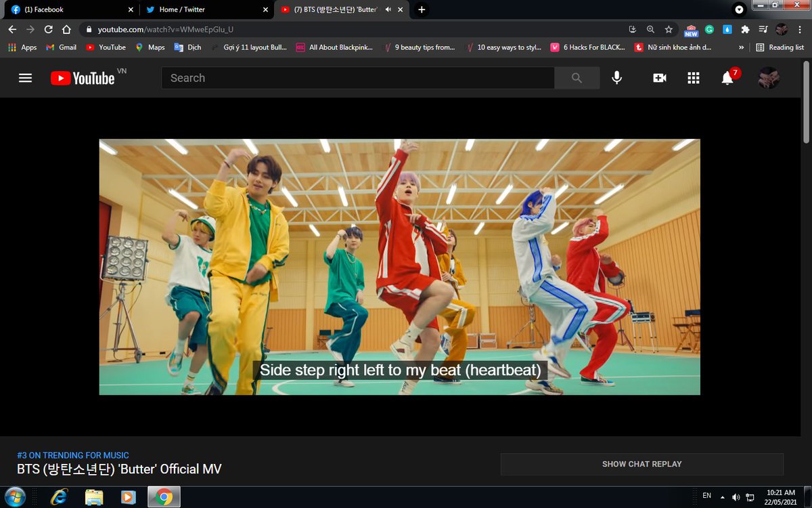Open the Windows Start button
Image resolution: width=812 pixels, height=508 pixels.
click(14, 496)
